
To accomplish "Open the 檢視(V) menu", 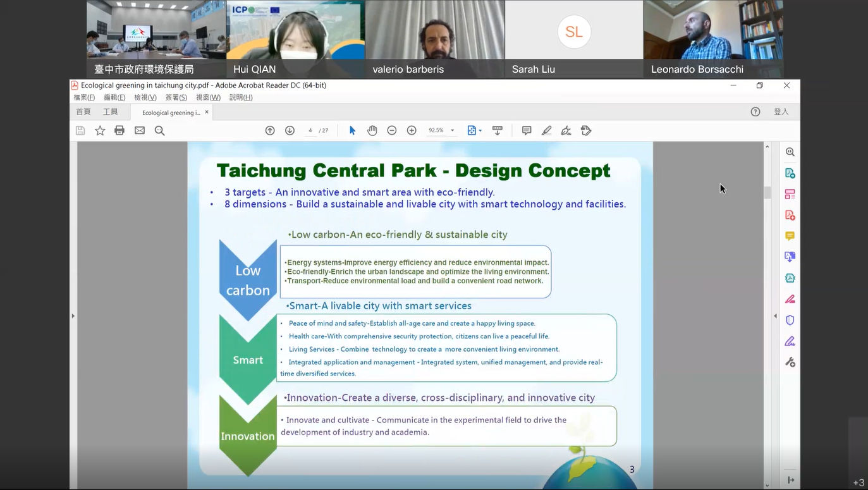I will tap(145, 97).
